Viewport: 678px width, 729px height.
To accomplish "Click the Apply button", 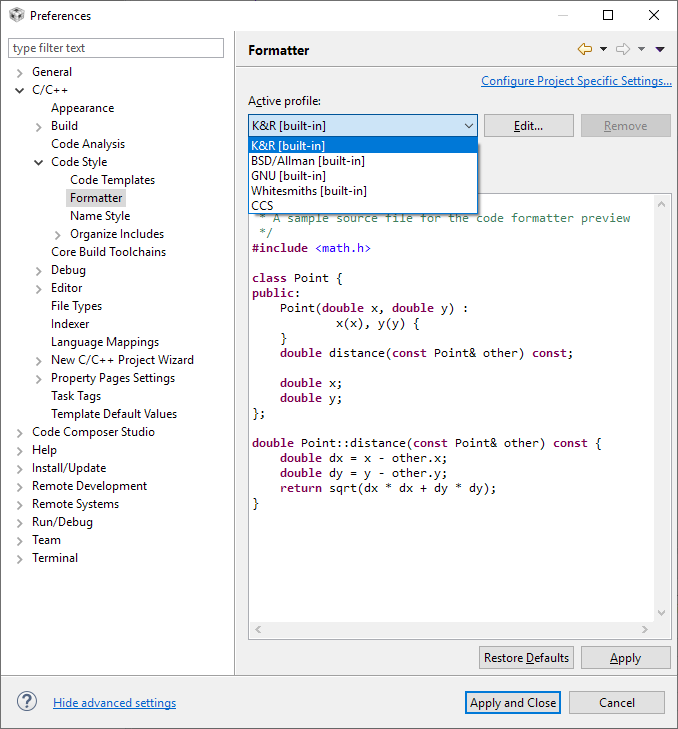I will coord(625,657).
